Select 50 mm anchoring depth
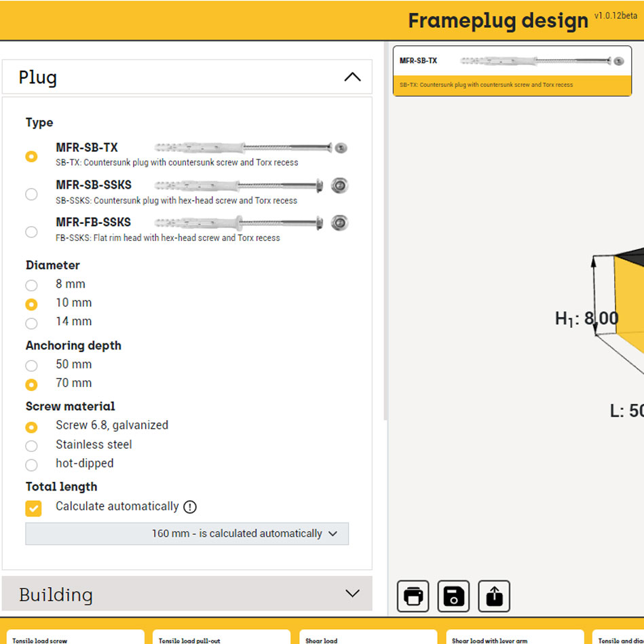 pyautogui.click(x=31, y=365)
